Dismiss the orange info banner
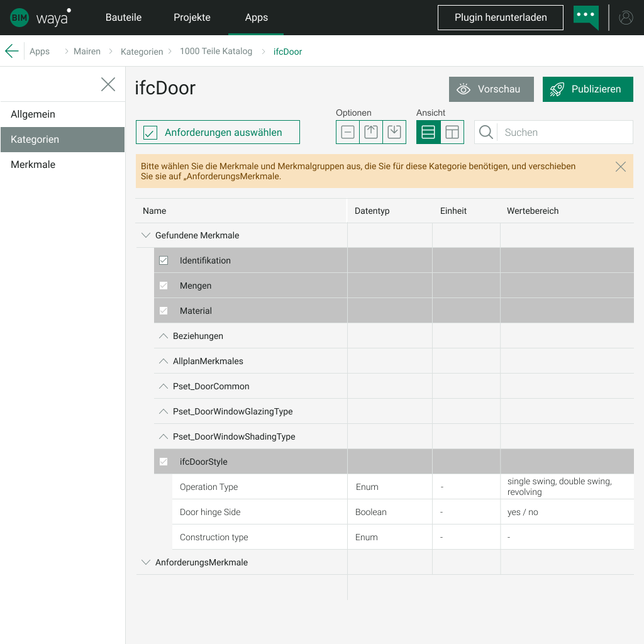This screenshot has width=644, height=644. click(x=621, y=167)
